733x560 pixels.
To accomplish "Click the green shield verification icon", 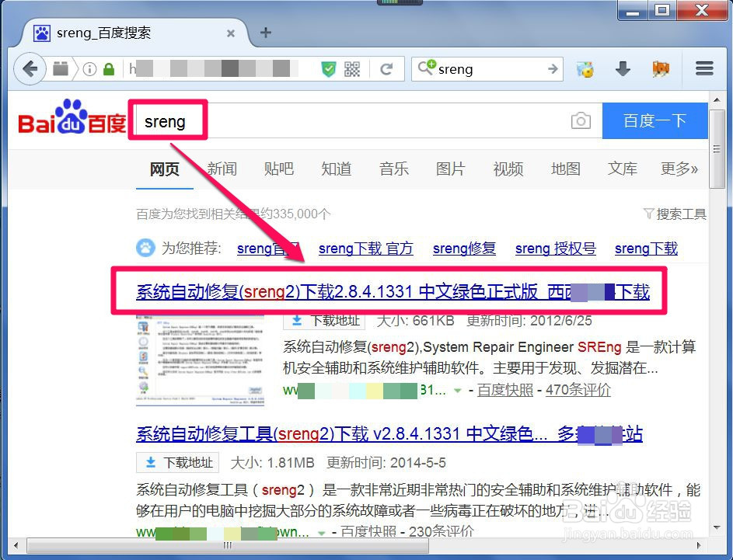I will [x=329, y=70].
